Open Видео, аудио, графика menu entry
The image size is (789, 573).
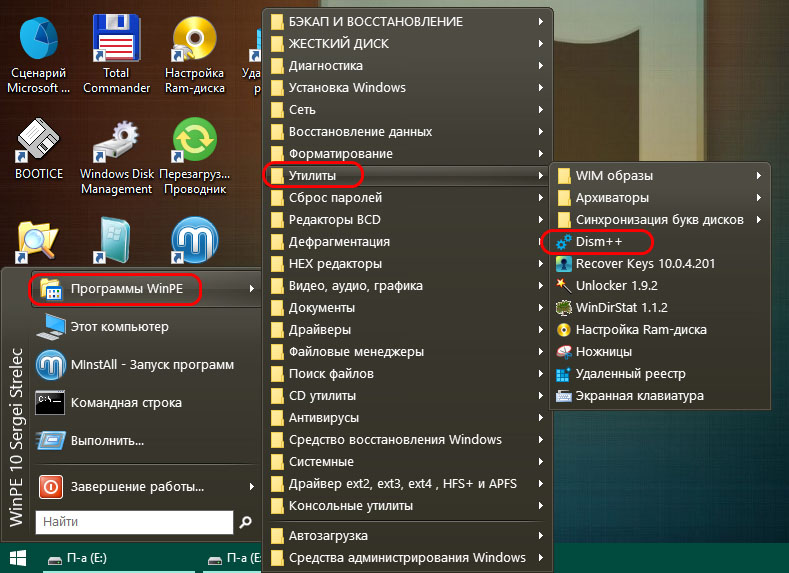coord(407,286)
